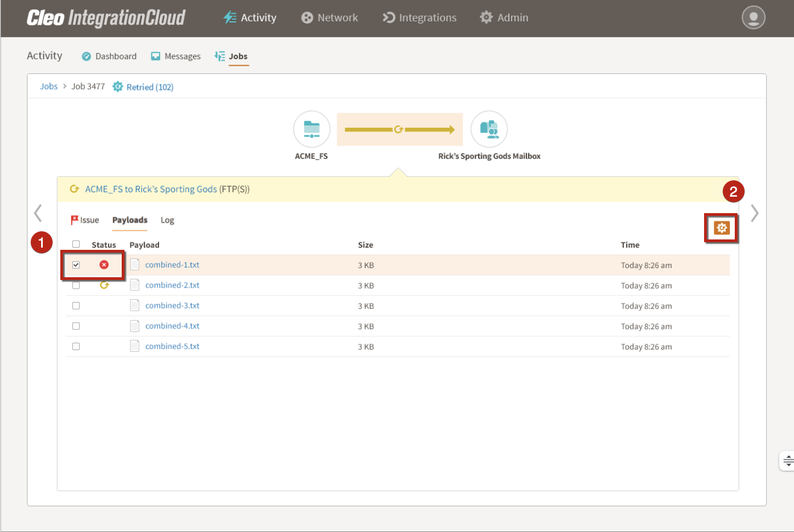Select the Payloads tab
The width and height of the screenshot is (794, 532).
click(130, 220)
